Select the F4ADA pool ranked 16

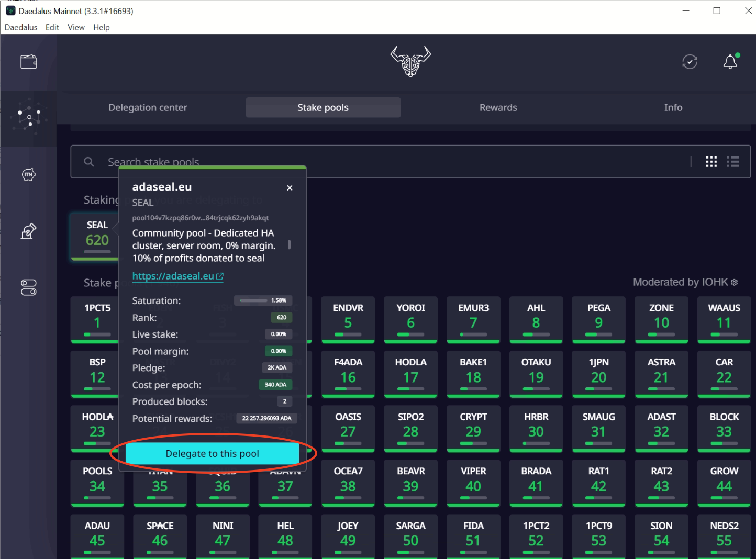[x=348, y=374]
